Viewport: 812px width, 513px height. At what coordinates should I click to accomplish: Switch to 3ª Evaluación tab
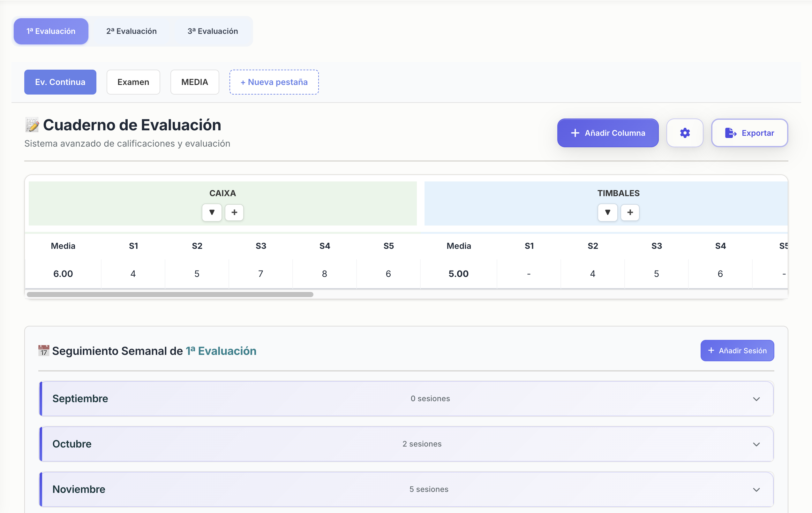coord(213,31)
